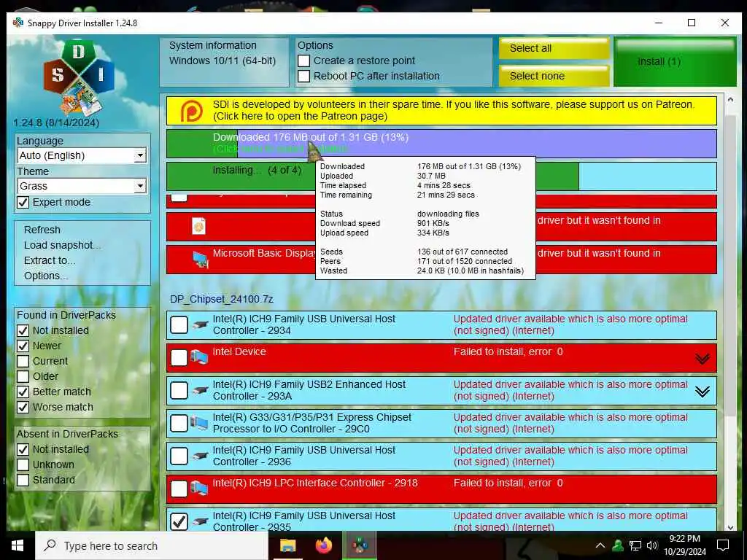
Task: Check the Express Chipset 29C0 driver checkbox
Action: click(179, 423)
